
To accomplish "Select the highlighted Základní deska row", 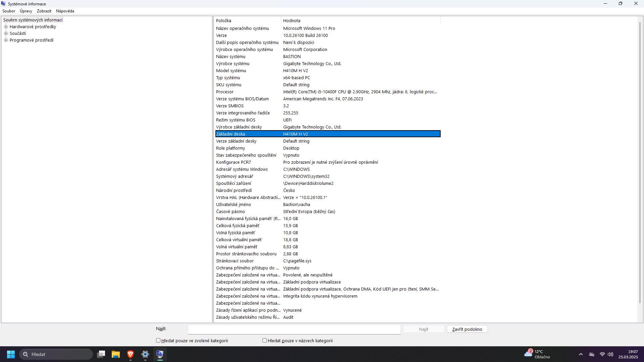I will pos(328,134).
